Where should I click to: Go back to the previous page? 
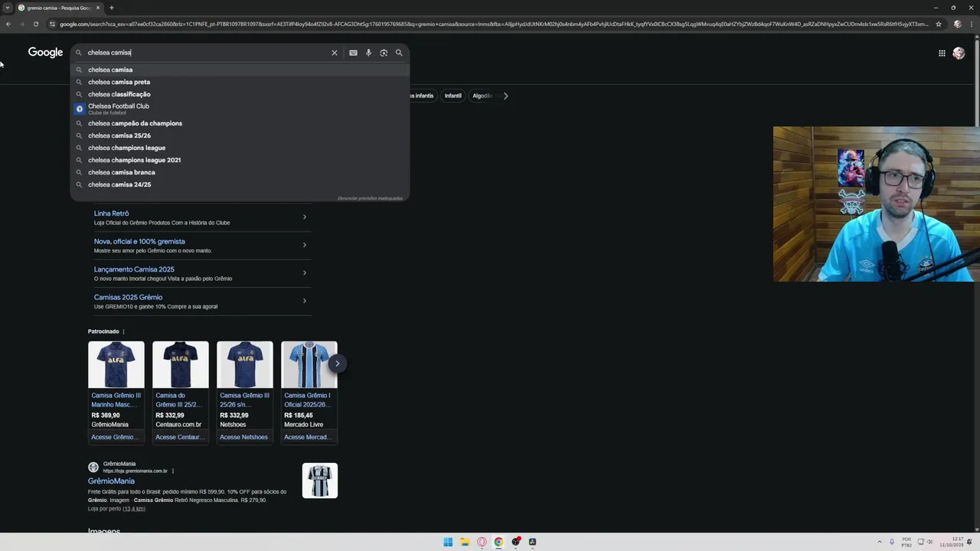[8, 24]
